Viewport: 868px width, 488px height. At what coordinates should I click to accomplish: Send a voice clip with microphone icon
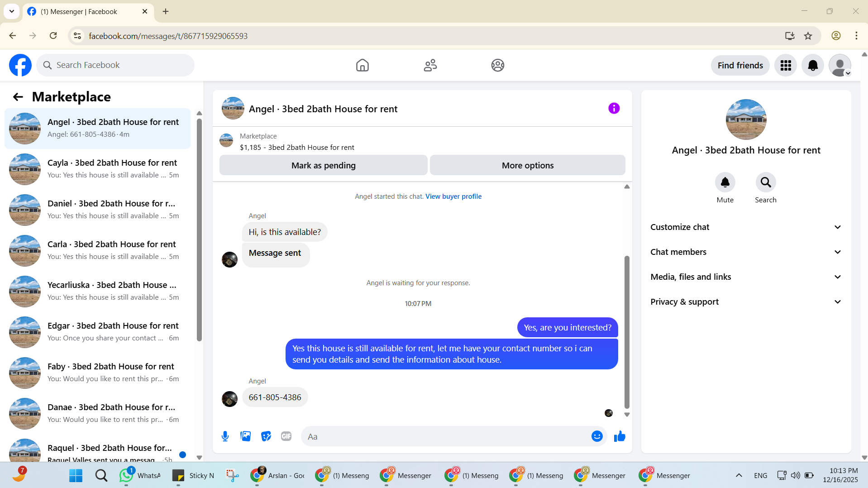pos(225,436)
